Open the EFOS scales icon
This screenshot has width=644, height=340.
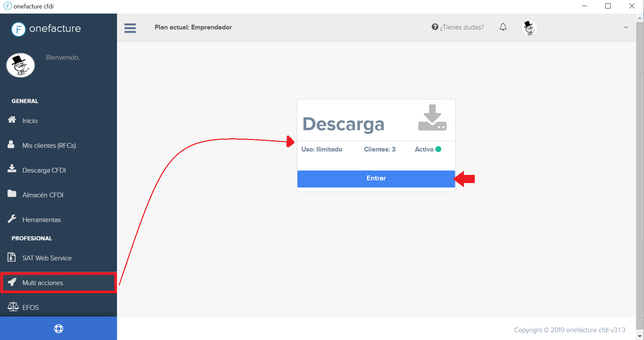tap(13, 307)
